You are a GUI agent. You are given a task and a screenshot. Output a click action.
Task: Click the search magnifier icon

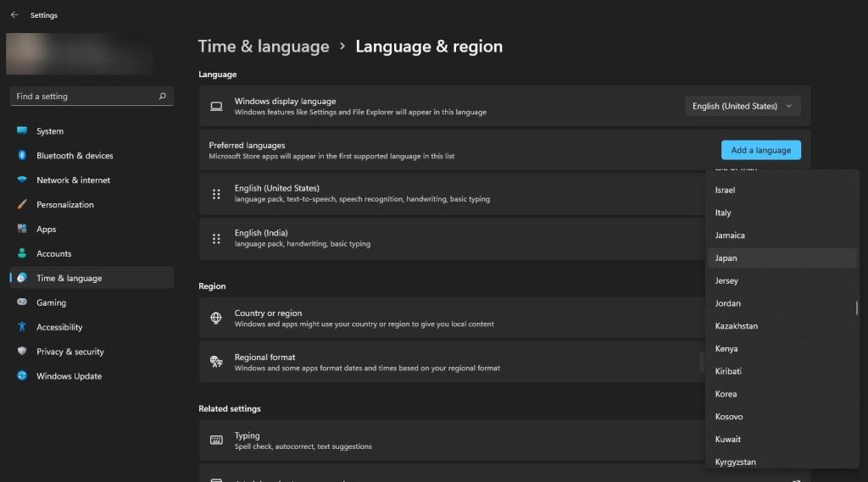[x=163, y=97]
